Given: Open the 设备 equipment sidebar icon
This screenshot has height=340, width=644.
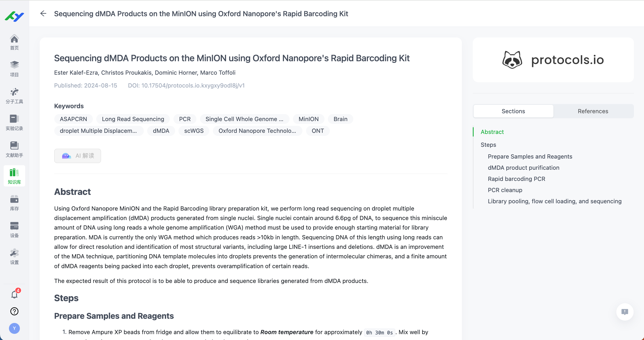Looking at the screenshot, I should [x=14, y=230].
